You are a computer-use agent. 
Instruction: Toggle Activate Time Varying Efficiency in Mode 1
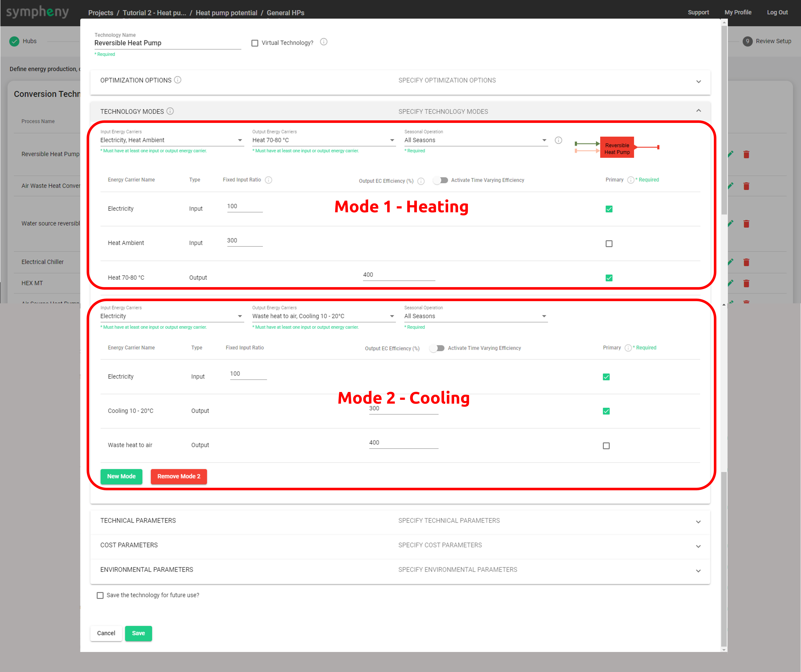[441, 180]
